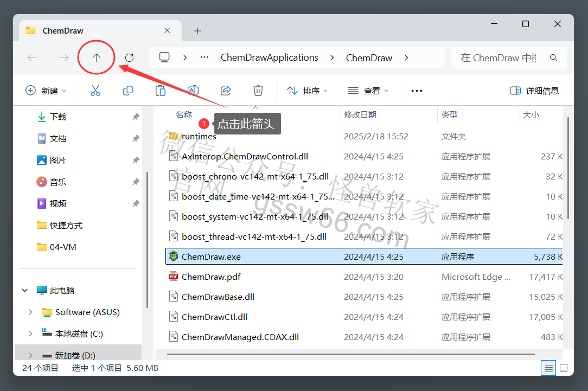This screenshot has height=391, width=588.
Task: Open the New item dropdown
Action: point(46,91)
